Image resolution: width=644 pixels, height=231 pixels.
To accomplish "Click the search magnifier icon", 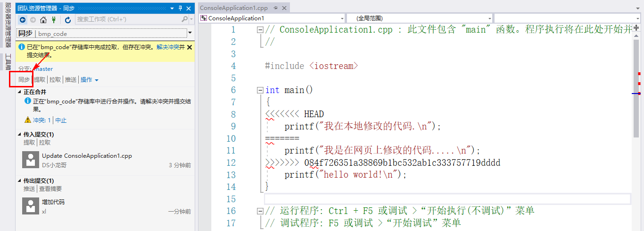I will pos(185,19).
